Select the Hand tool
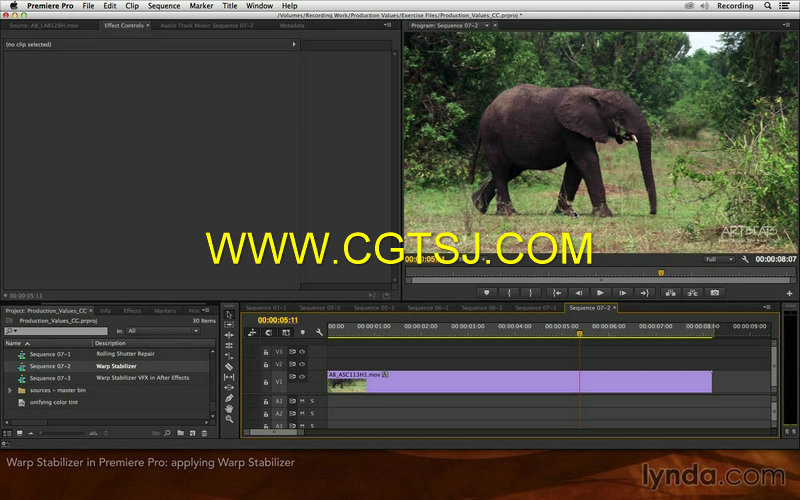Viewport: 800px width, 500px height. [x=229, y=409]
